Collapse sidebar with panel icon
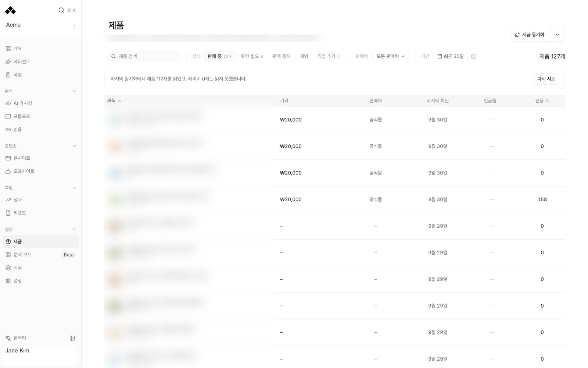Viewport: 588px width, 368px height. 72,338
